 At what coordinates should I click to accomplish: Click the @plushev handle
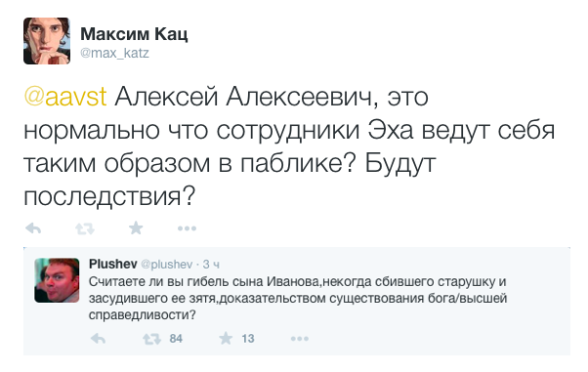[167, 265]
